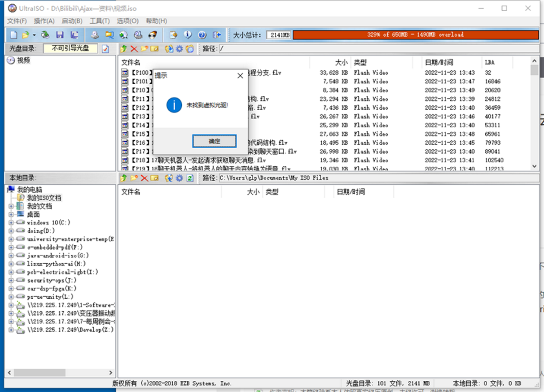Toggle boot properties check icon beside 不可引导光盘
The width and height of the screenshot is (544, 392).
[x=106, y=49]
